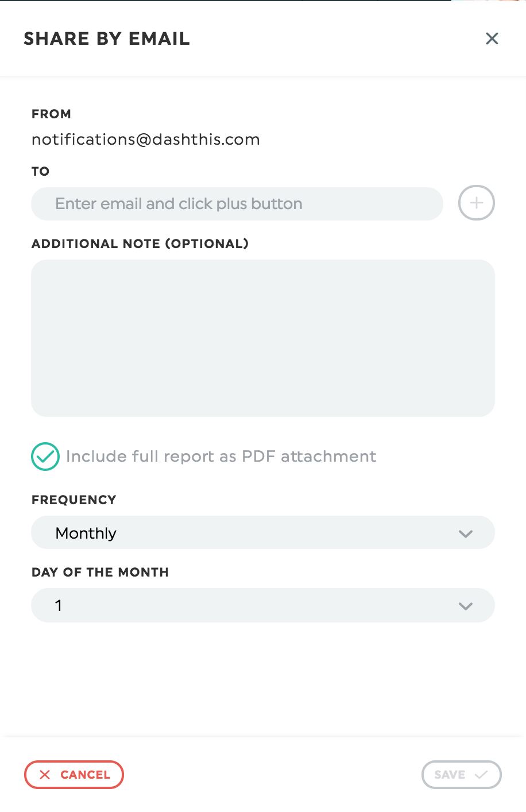
Task: Focus the 'Enter email' recipient field
Action: click(237, 204)
